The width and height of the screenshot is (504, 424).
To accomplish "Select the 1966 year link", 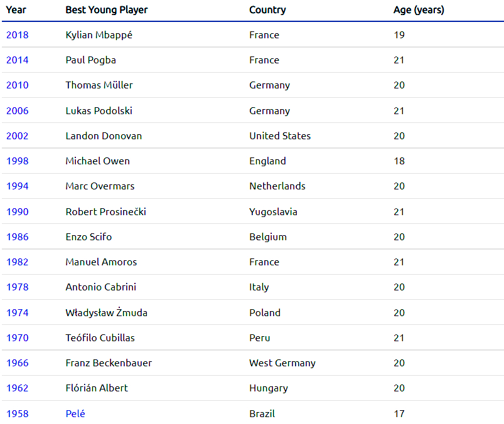I will click(x=18, y=363).
